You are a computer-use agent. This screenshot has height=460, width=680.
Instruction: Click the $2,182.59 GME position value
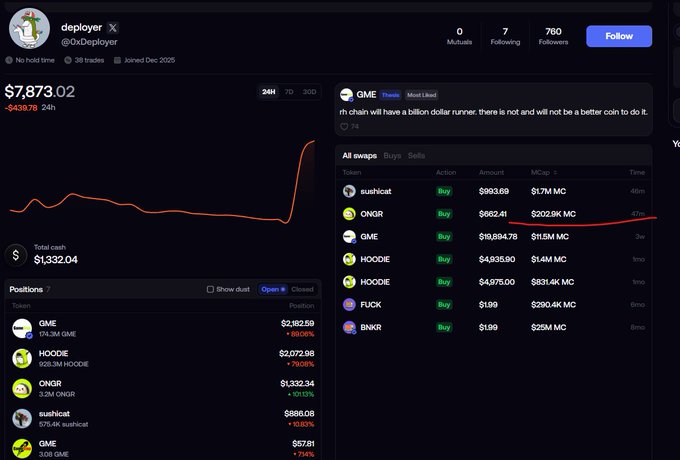pyautogui.click(x=298, y=323)
